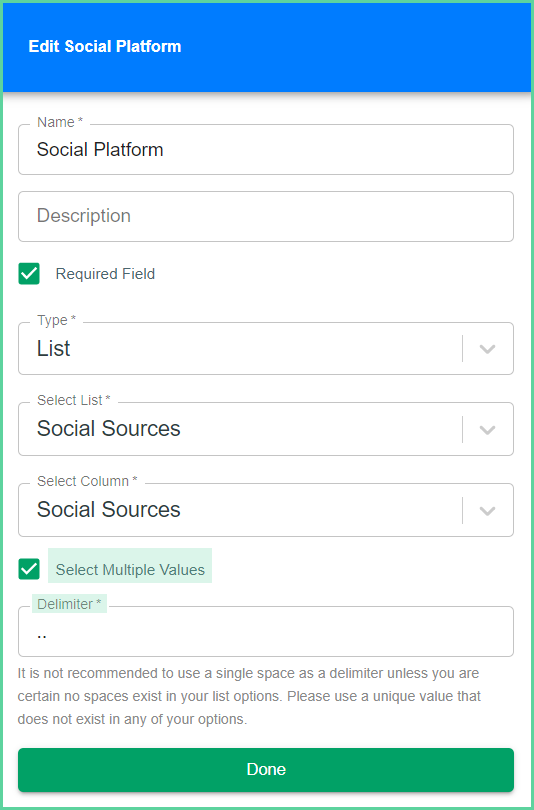Click the Edit Social Platform header title
534x810 pixels.
[x=105, y=46]
